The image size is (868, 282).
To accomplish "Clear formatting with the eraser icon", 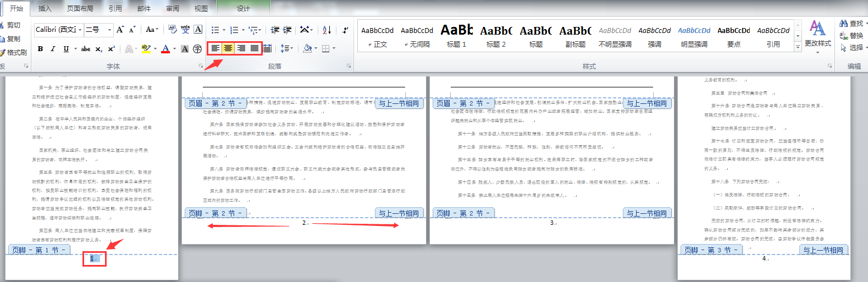I will pos(173,30).
